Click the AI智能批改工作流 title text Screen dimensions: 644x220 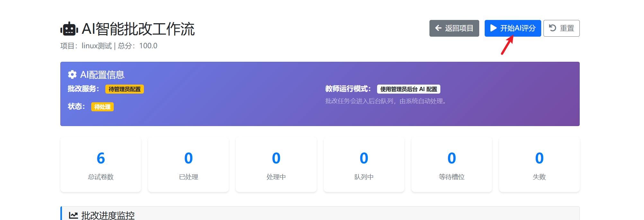[x=138, y=29]
